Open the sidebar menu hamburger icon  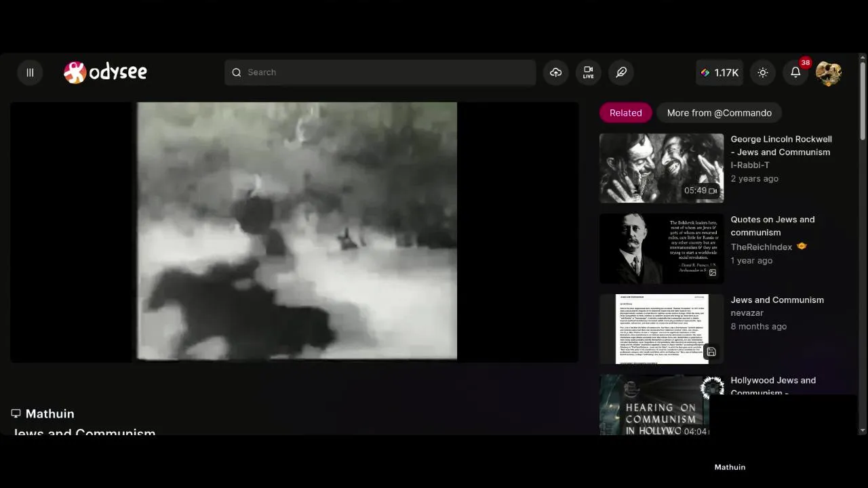(x=30, y=73)
